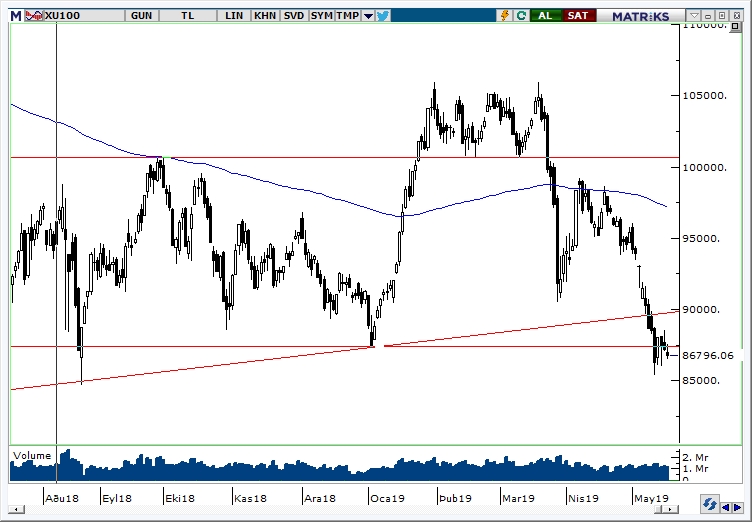The image size is (752, 522).
Task: Close the chart window
Action: click(x=736, y=15)
